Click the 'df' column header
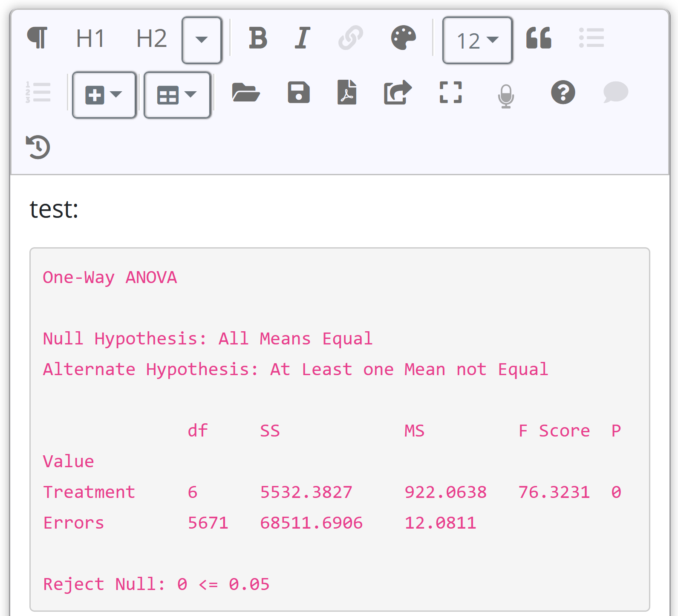 click(x=198, y=431)
